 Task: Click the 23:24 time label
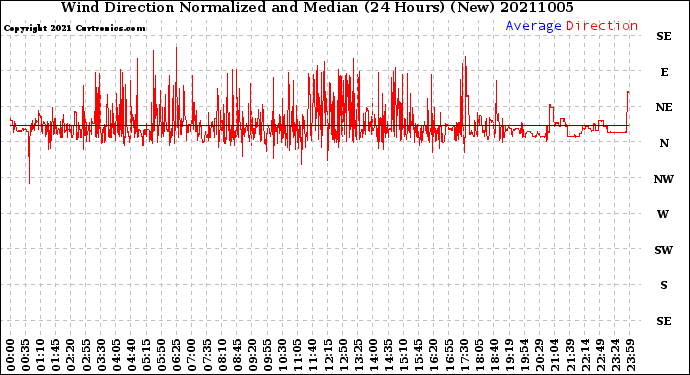tap(615, 355)
